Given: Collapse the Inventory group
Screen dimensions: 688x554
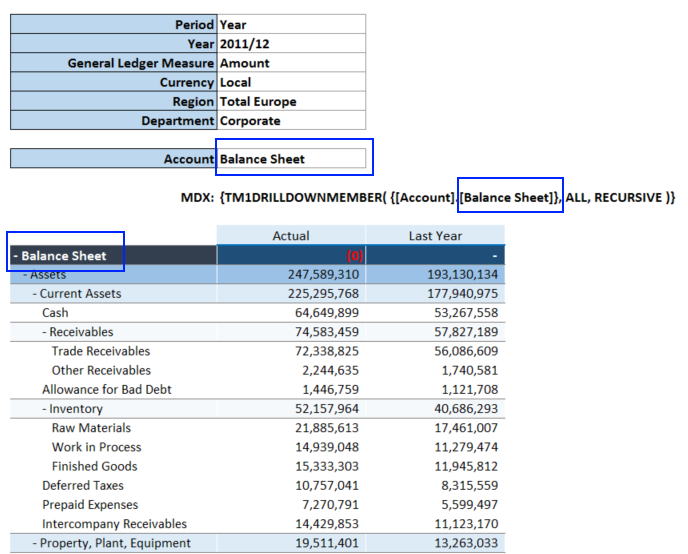Looking at the screenshot, I should tap(45, 409).
